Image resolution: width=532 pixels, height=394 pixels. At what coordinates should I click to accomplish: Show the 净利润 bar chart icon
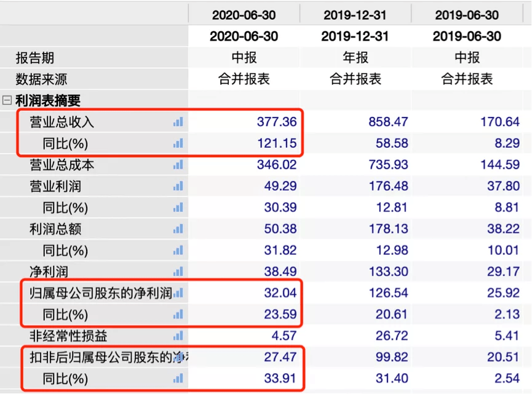pyautogui.click(x=178, y=271)
